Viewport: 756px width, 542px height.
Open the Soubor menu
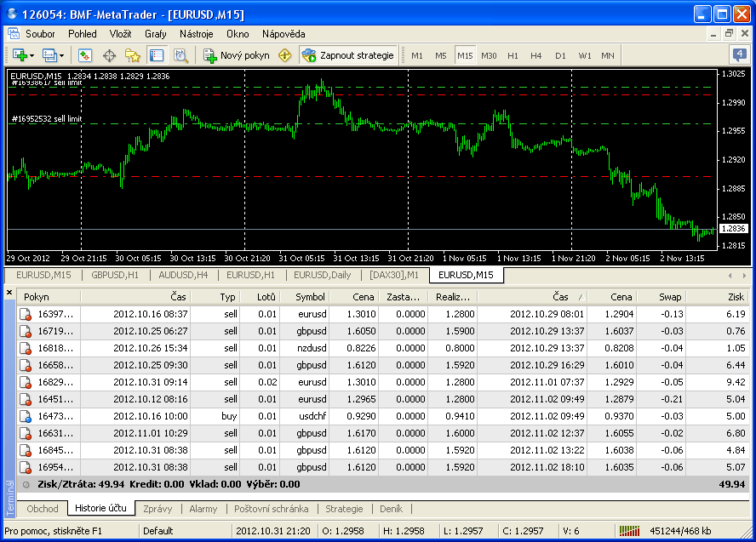click(x=40, y=34)
